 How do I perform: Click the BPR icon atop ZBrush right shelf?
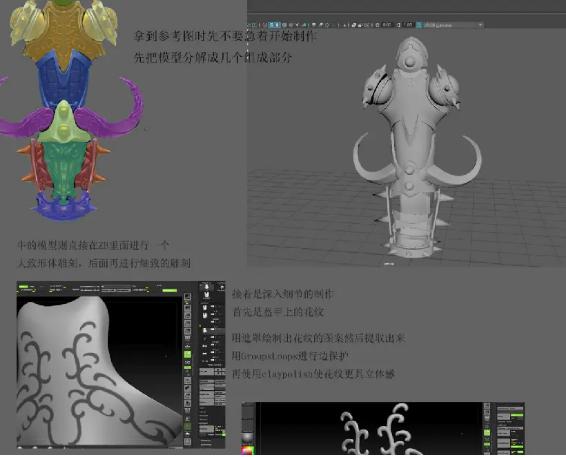187,297
